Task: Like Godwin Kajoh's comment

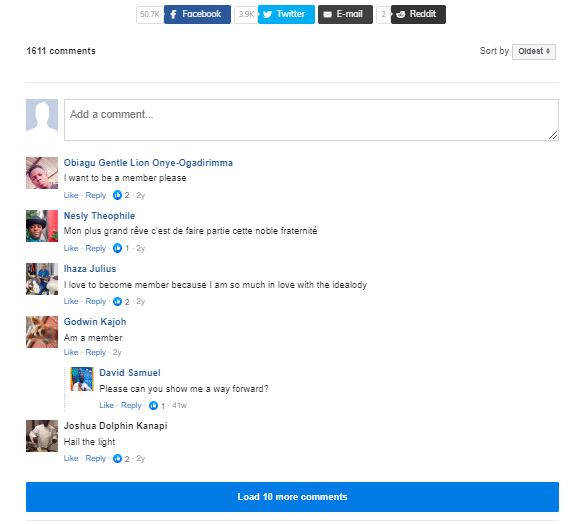Action: (71, 352)
